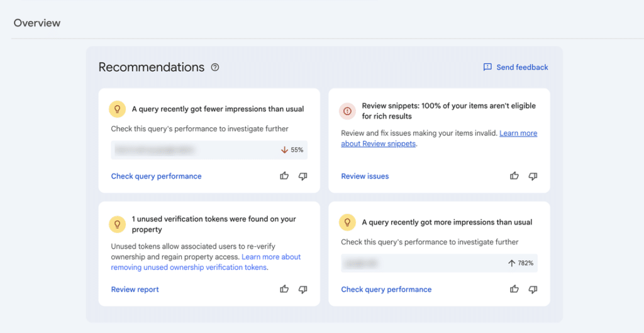The image size is (644, 333).
Task: Open Check query performance for 782% rise
Action: click(x=386, y=290)
